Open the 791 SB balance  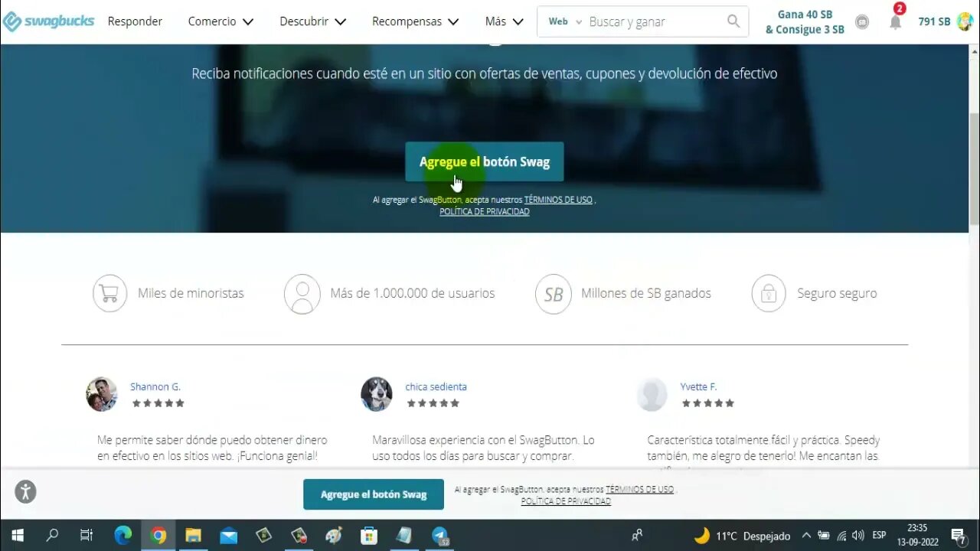click(x=934, y=21)
